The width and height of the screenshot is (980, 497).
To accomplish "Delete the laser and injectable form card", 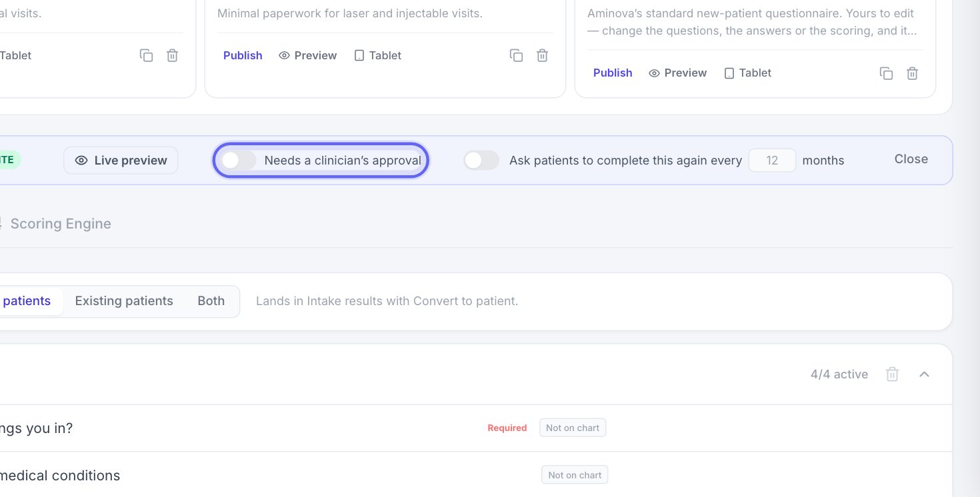I will click(x=543, y=55).
